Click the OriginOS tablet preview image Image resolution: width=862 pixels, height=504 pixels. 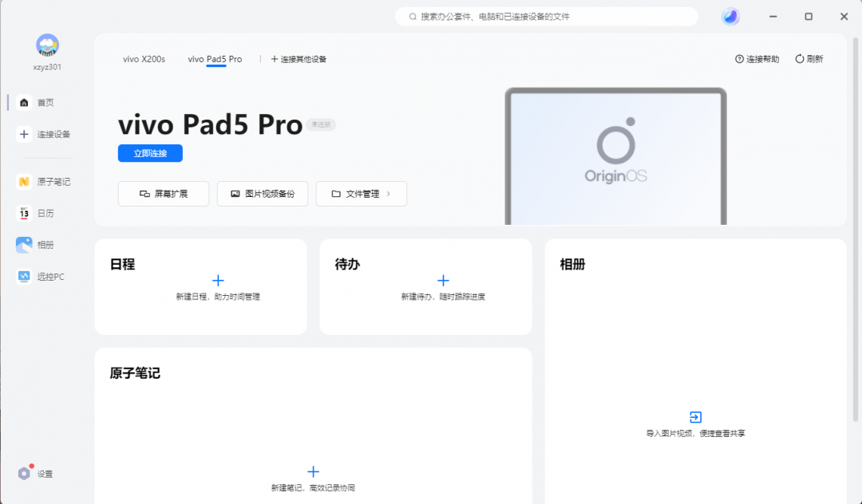615,156
